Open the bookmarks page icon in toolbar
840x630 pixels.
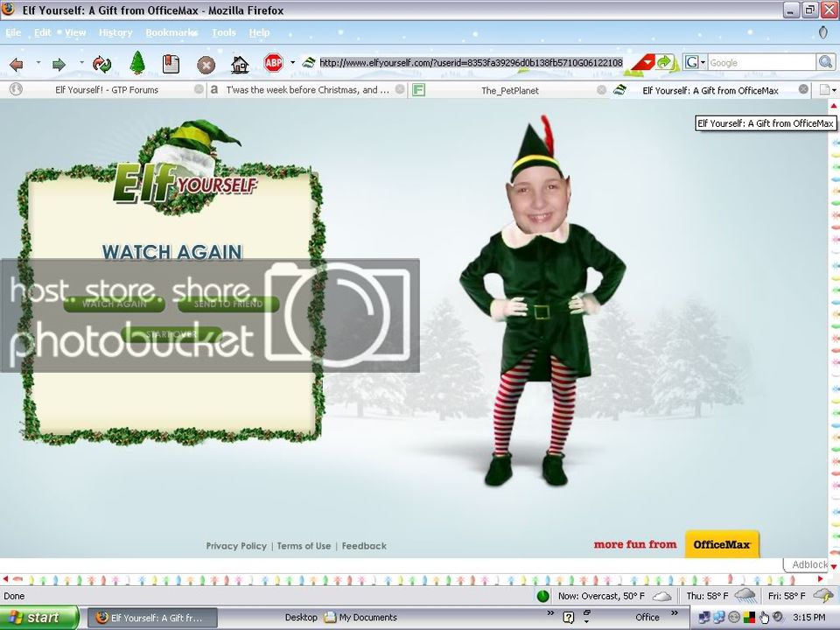171,64
